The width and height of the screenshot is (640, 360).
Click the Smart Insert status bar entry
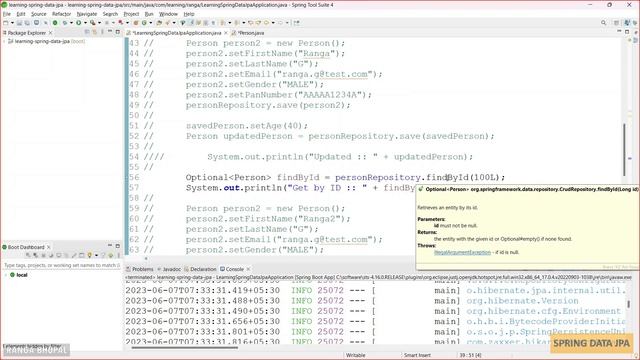(417, 355)
